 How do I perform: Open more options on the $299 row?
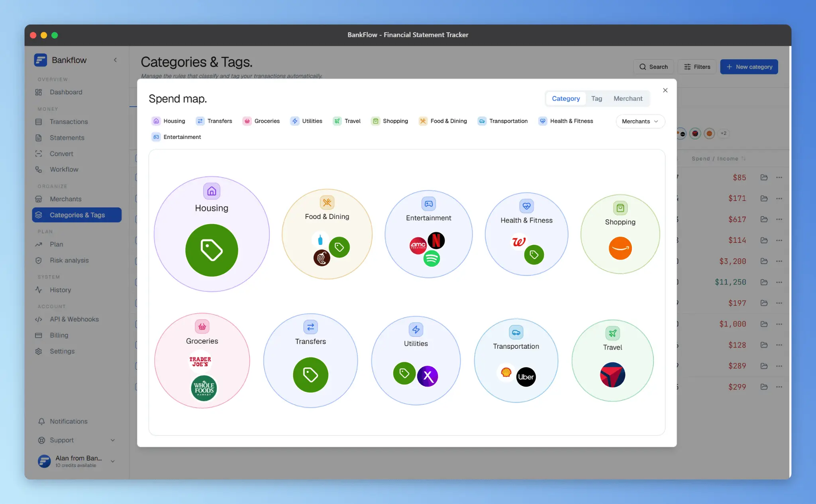(779, 387)
